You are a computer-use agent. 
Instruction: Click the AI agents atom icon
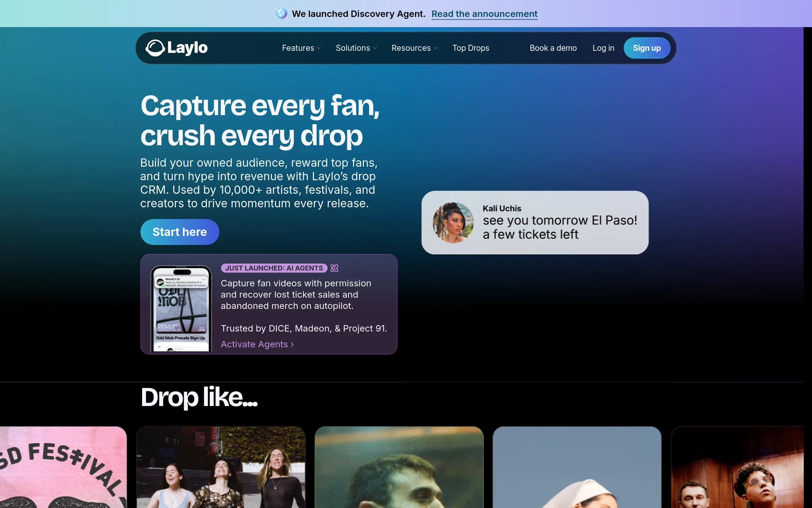(334, 268)
